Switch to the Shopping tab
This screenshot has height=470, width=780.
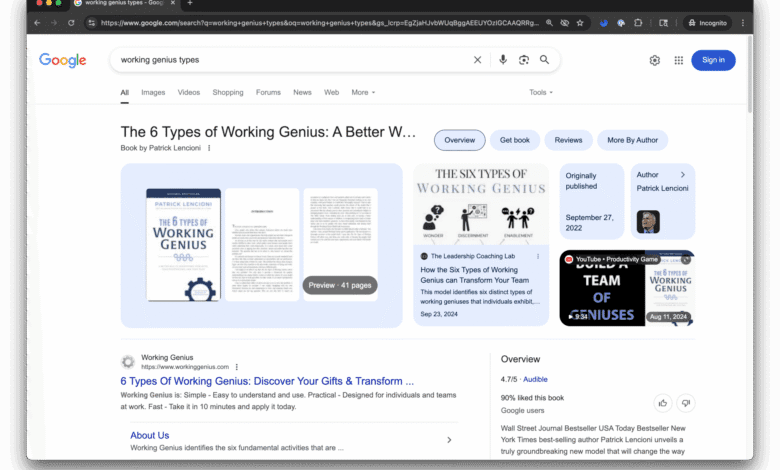[228, 93]
